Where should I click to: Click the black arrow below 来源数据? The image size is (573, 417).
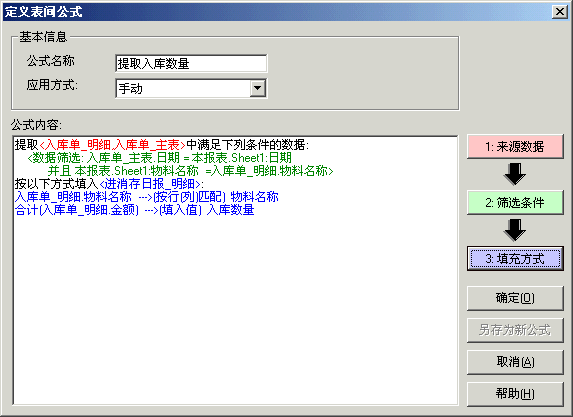point(515,174)
